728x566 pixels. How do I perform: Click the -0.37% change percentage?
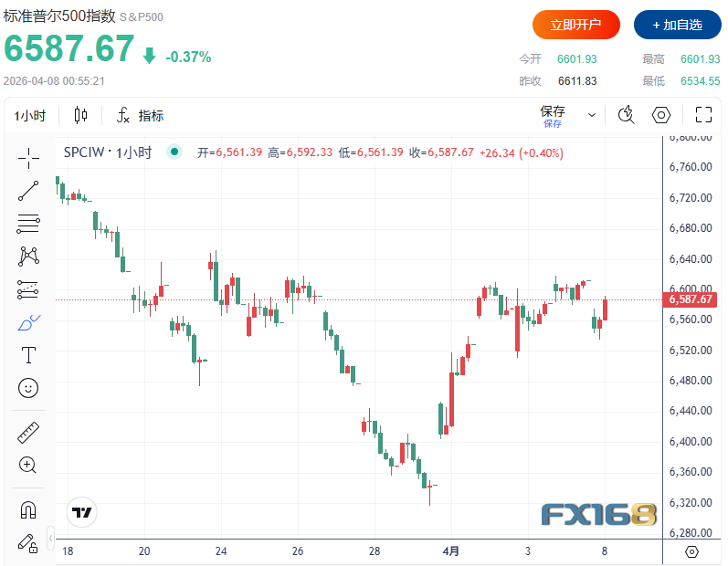point(188,58)
